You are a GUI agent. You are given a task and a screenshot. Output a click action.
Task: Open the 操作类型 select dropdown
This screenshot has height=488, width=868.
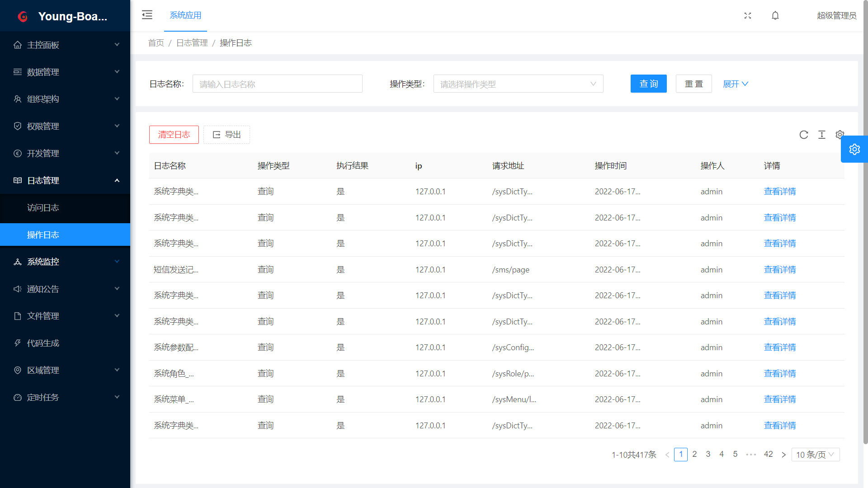[x=518, y=84]
